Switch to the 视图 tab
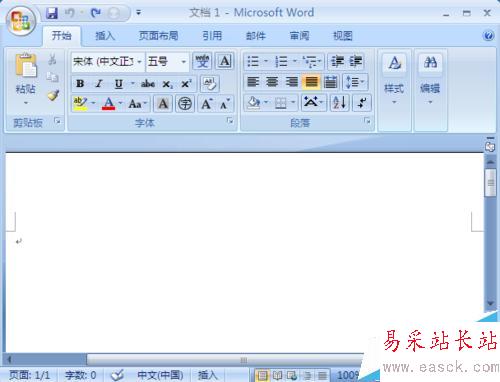 343,36
